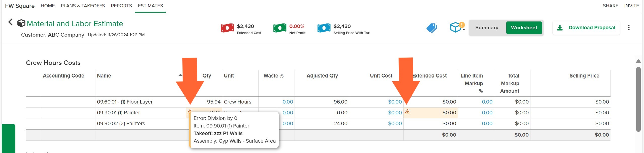
Task: Click the blue Selling Price money icon
Action: (324, 28)
